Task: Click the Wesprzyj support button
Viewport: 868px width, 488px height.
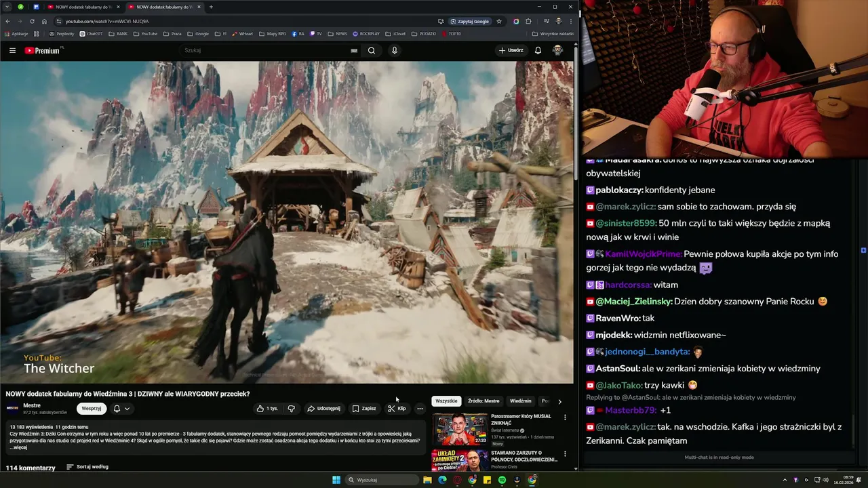Action: (x=92, y=409)
